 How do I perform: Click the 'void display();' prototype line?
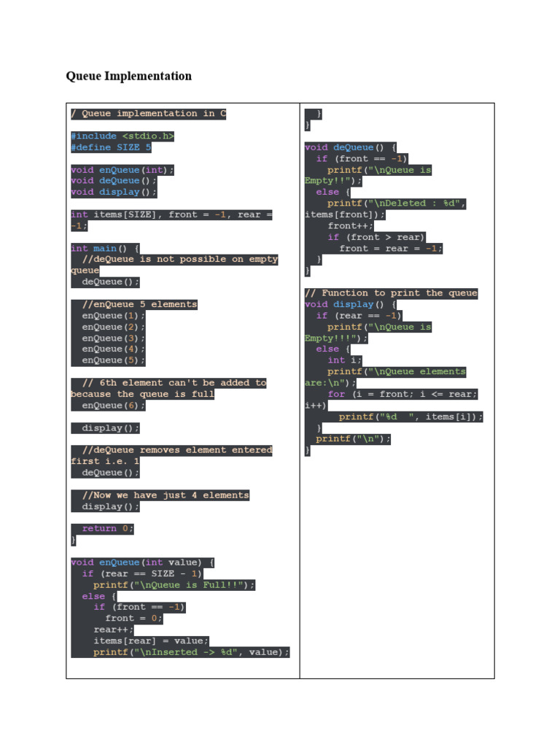(x=114, y=193)
